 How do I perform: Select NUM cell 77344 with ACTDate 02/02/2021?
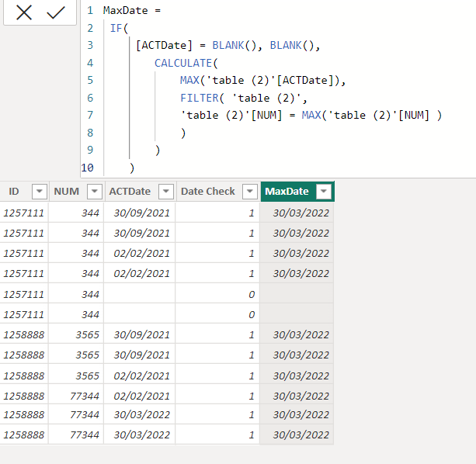pos(76,396)
